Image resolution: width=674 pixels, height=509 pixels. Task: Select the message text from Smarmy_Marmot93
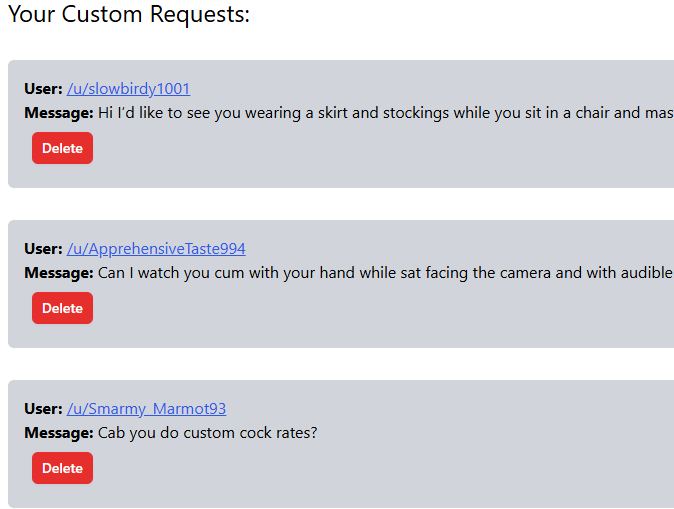tap(207, 433)
